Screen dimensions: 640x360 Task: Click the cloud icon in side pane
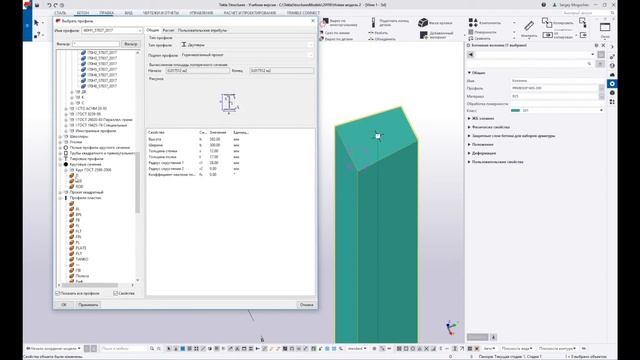612,75
